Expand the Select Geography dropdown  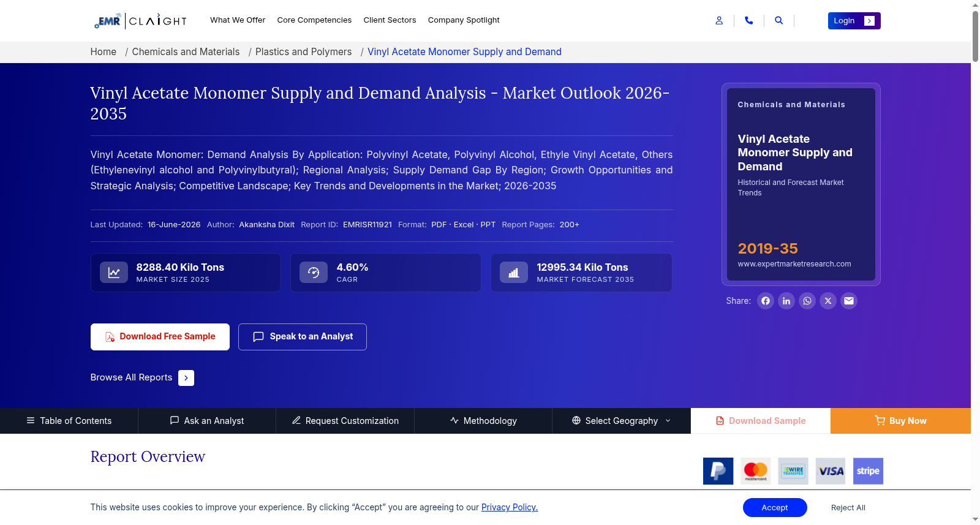(622, 421)
